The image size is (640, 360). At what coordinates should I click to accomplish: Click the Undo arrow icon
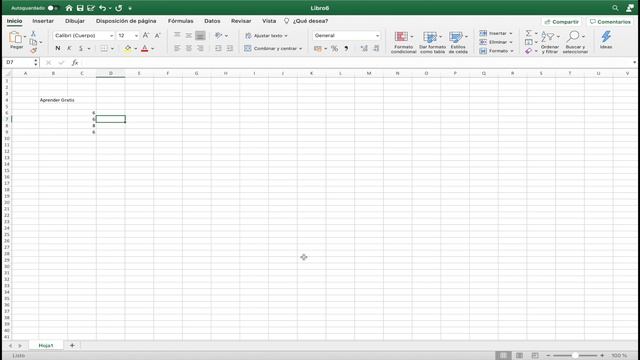point(102,8)
